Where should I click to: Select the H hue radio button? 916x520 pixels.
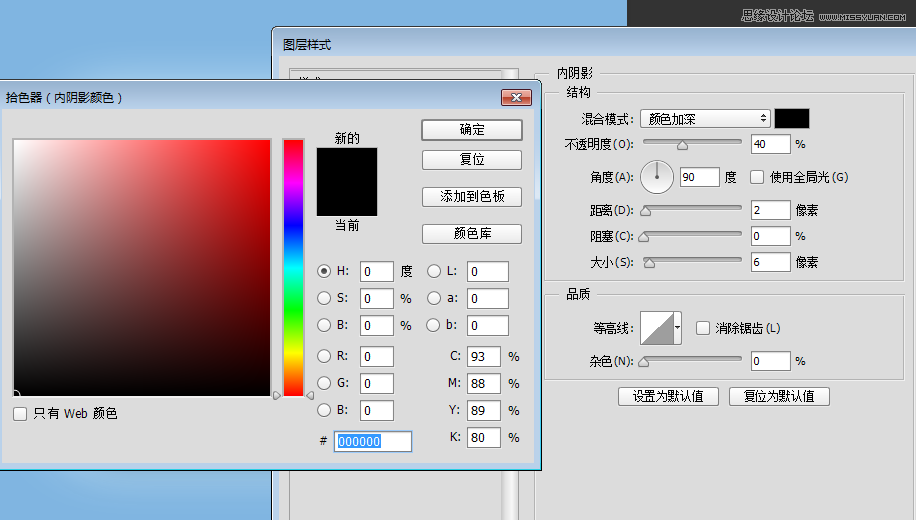point(324,271)
